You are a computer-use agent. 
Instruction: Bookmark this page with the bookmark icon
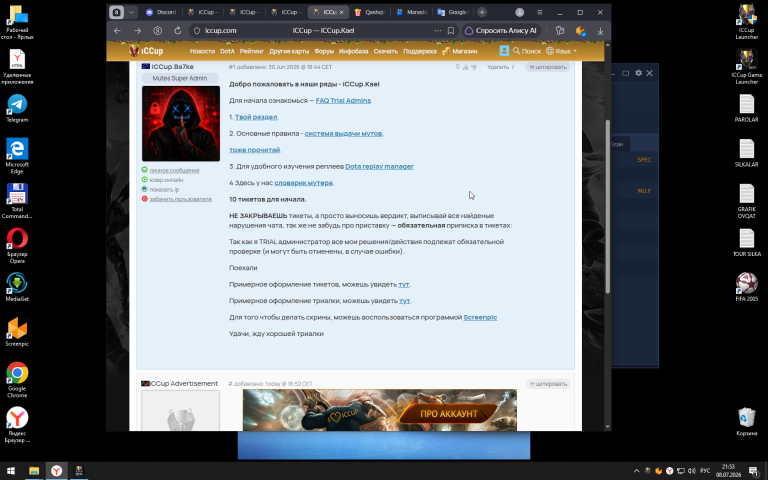click(x=451, y=30)
